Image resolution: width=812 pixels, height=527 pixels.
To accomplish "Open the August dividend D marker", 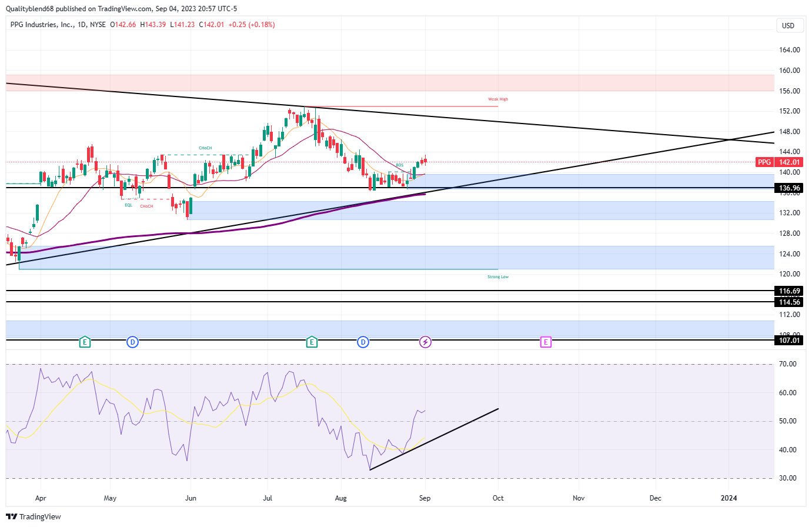I will click(x=363, y=342).
